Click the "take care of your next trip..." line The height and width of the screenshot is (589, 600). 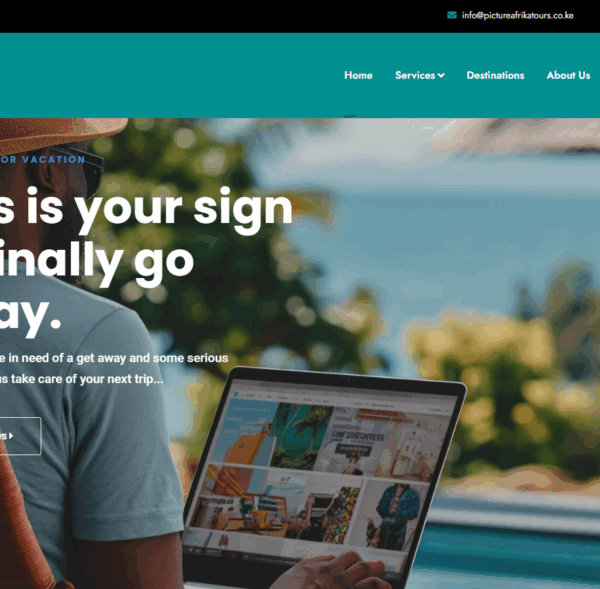click(x=82, y=379)
